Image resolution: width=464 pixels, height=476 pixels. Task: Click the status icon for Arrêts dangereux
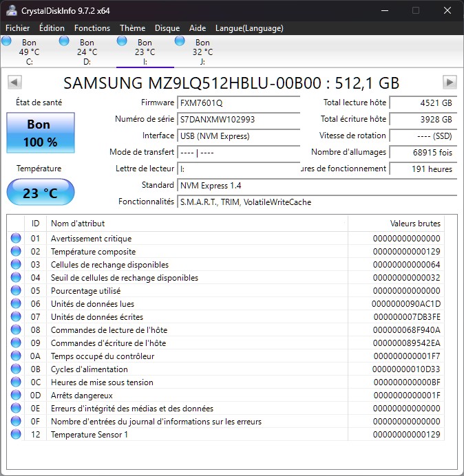16,396
